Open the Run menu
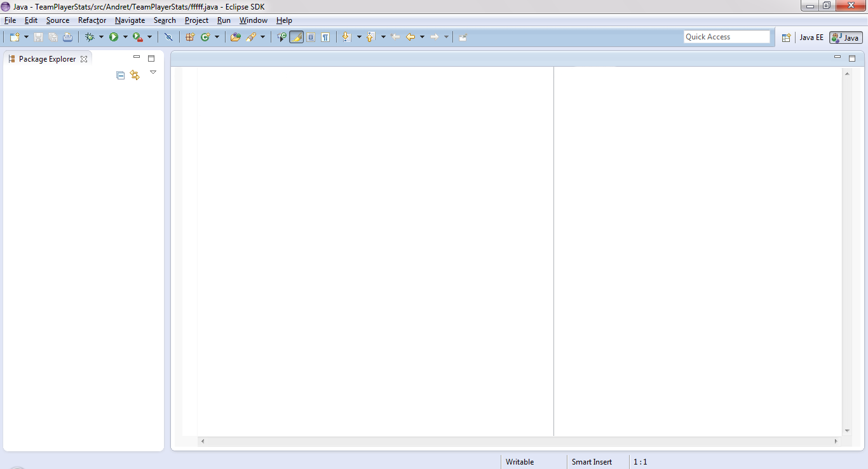 224,20
